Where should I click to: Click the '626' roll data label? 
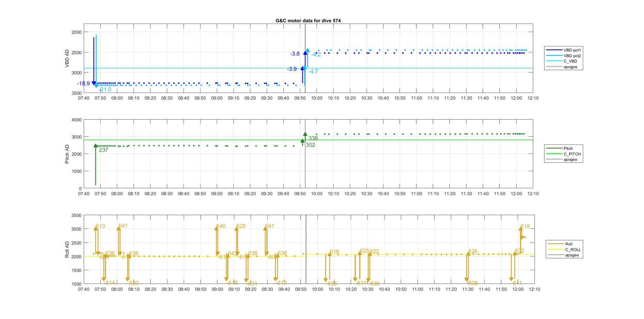point(473,252)
